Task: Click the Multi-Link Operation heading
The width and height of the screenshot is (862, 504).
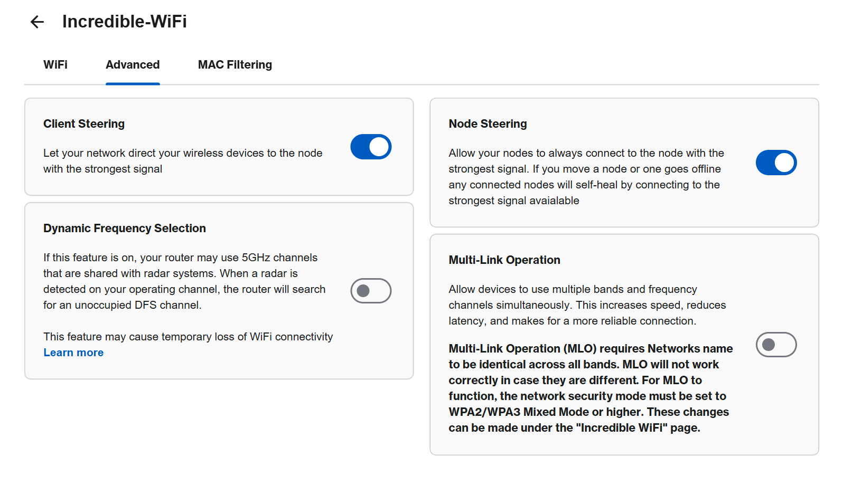Action: (504, 260)
